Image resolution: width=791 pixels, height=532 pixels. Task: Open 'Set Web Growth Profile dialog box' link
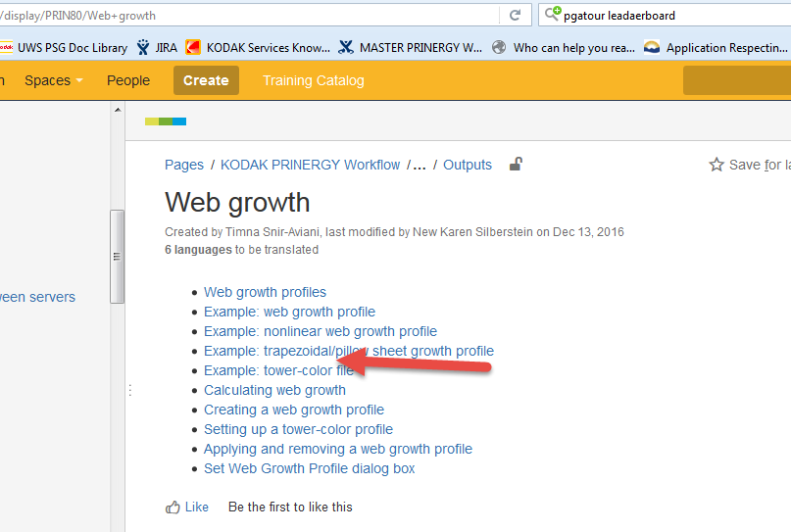point(309,469)
